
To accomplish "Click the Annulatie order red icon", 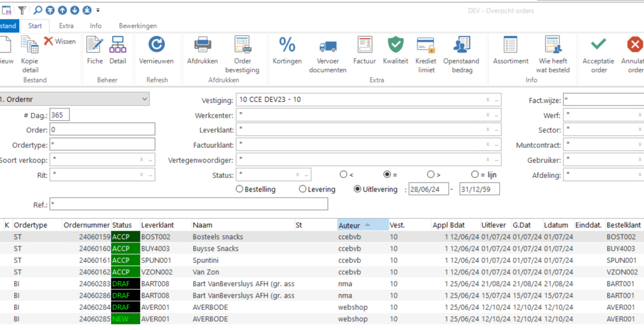I will pyautogui.click(x=635, y=45).
